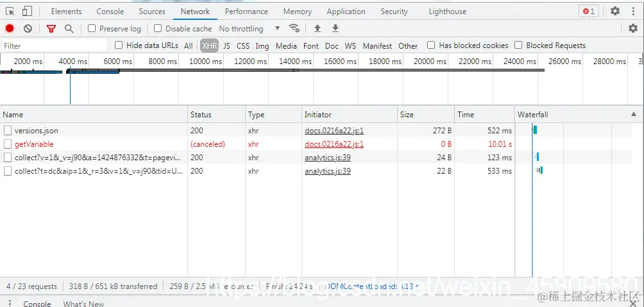Viewport: 644px width, 307px height.
Task: Filter by Font requests
Action: [311, 46]
